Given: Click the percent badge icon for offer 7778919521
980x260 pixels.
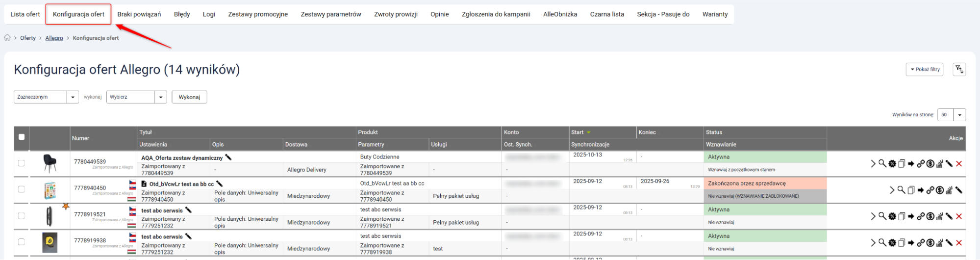Looking at the screenshot, I should tap(892, 216).
